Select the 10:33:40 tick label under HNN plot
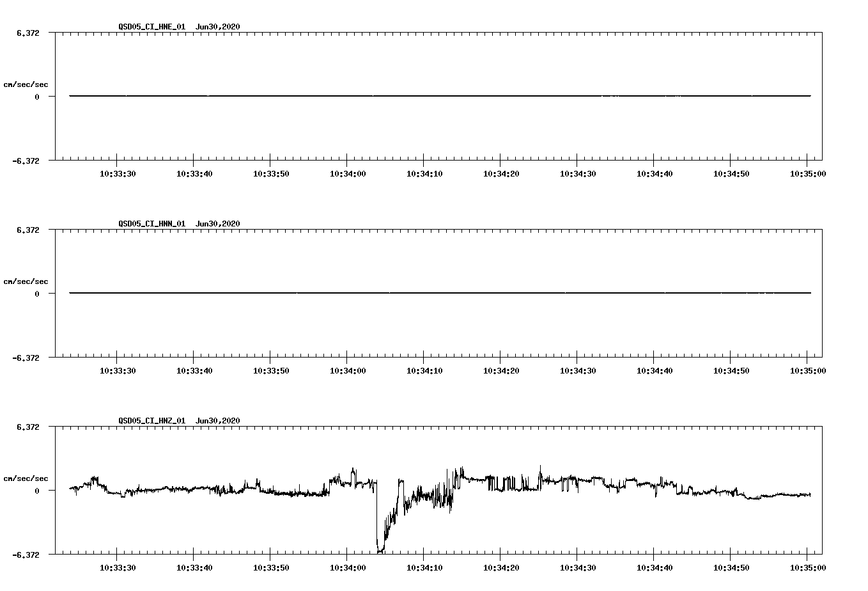868x591 pixels. (194, 371)
